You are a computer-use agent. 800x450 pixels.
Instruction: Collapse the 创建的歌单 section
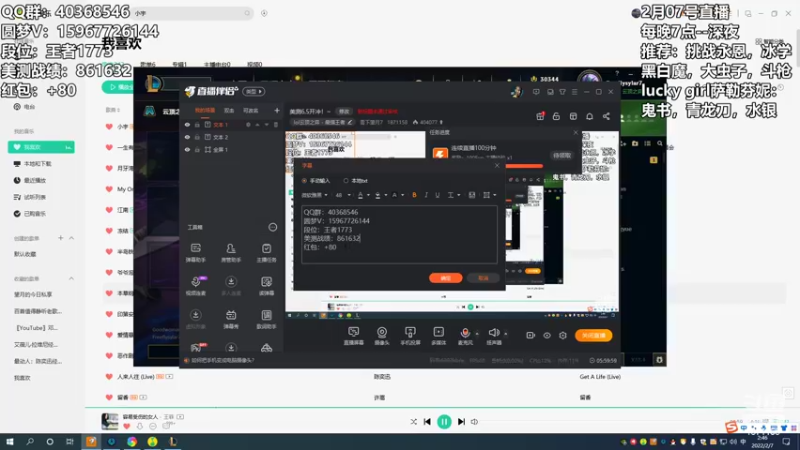(x=71, y=238)
